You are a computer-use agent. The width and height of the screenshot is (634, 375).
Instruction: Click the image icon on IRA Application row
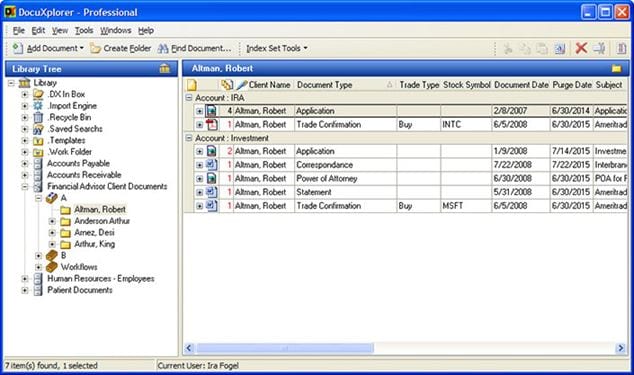coord(211,110)
